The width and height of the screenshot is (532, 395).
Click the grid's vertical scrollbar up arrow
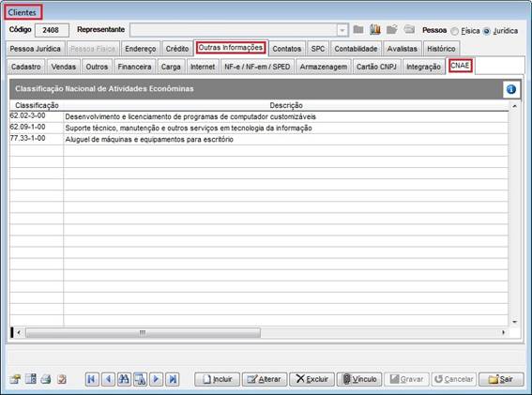pyautogui.click(x=514, y=106)
